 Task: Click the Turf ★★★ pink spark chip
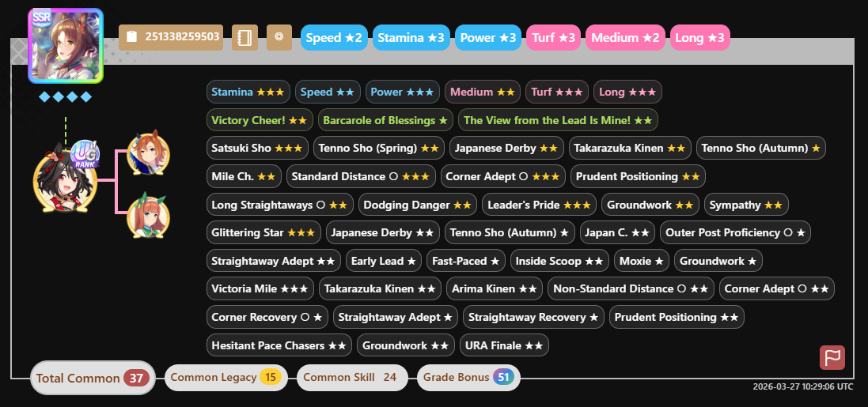coord(557,92)
